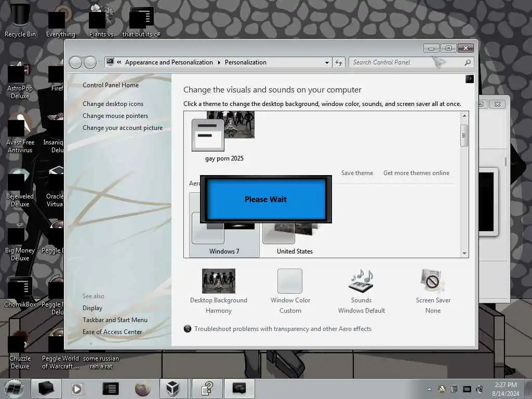Expand the arrow after Appearance and Personalization
The width and height of the screenshot is (532, 399).
click(x=219, y=62)
